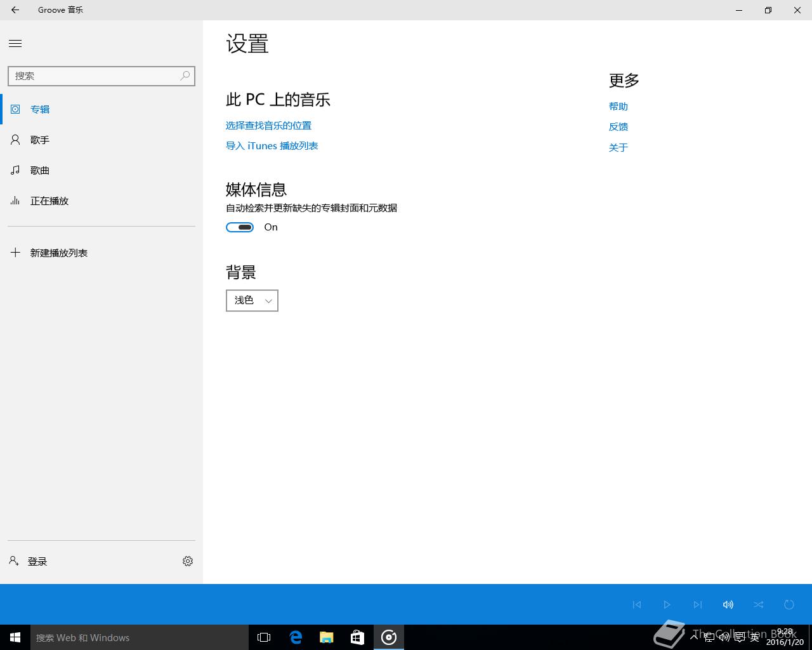The width and height of the screenshot is (812, 650).
Task: Open the hamburger navigation menu
Action: tap(15, 43)
